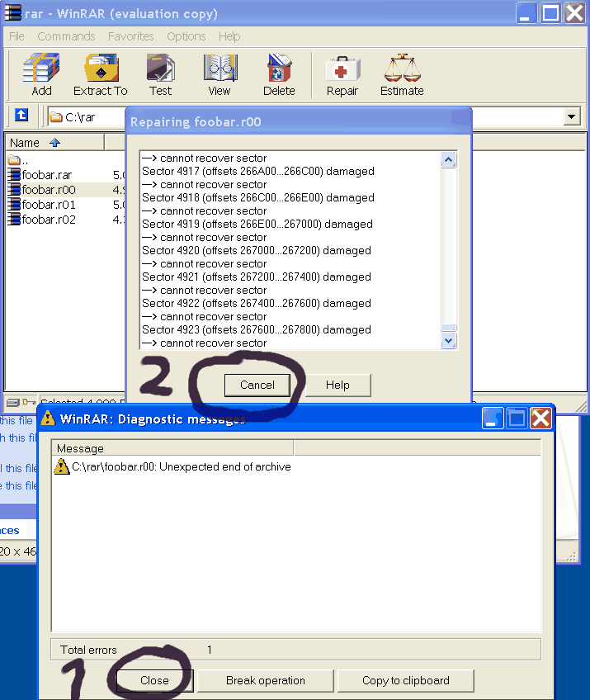Click the repair log scrollbar thumb
590x700 pixels.
point(448,328)
